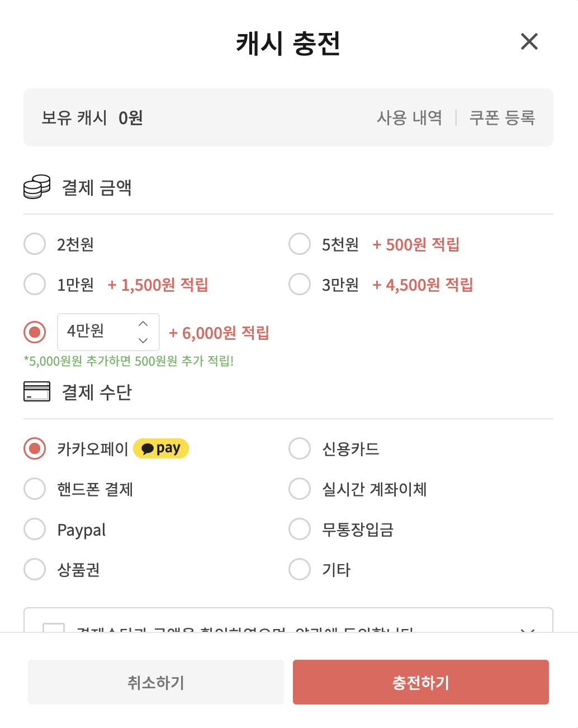Select Paypal payment option
This screenshot has height=728, width=578.
(x=35, y=528)
